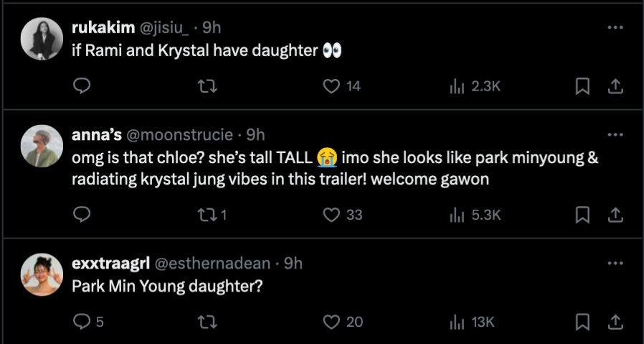Like exxtraagrl's Park Min Young tweet
644x344 pixels.
pos(331,322)
